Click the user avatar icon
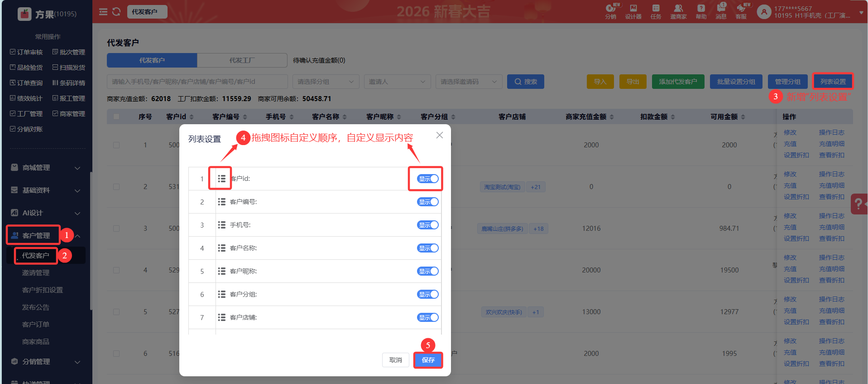The image size is (868, 384). (764, 12)
